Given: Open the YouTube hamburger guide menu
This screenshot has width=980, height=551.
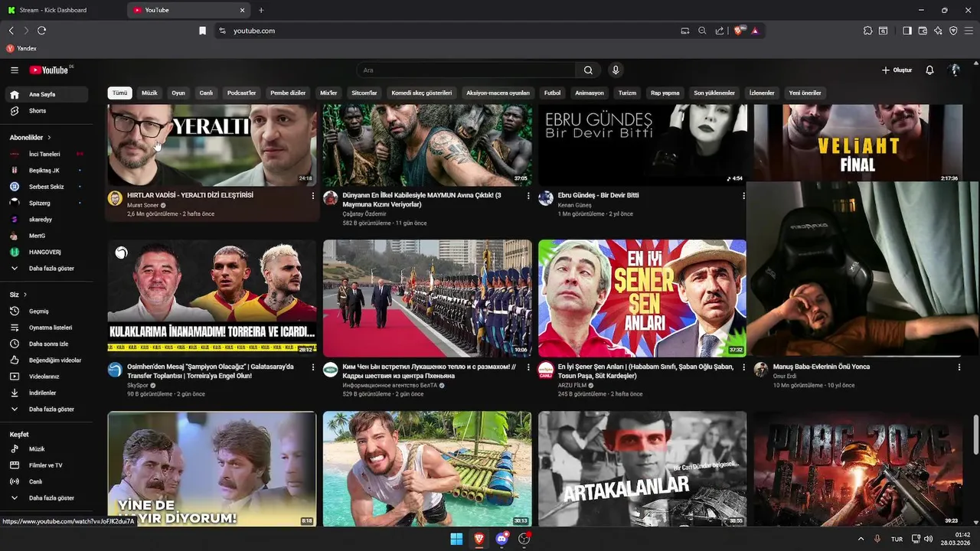Looking at the screenshot, I should [15, 70].
